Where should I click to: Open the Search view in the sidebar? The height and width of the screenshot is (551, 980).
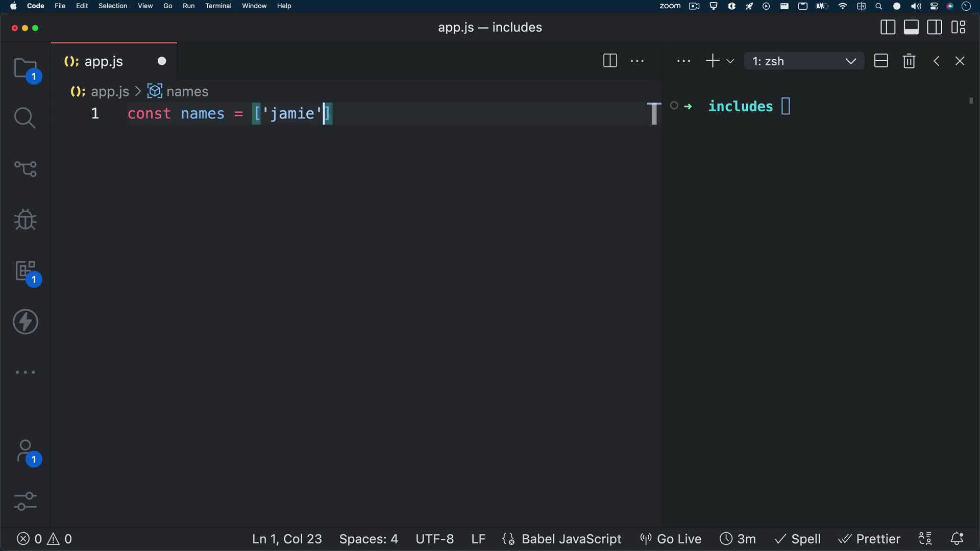coord(25,118)
